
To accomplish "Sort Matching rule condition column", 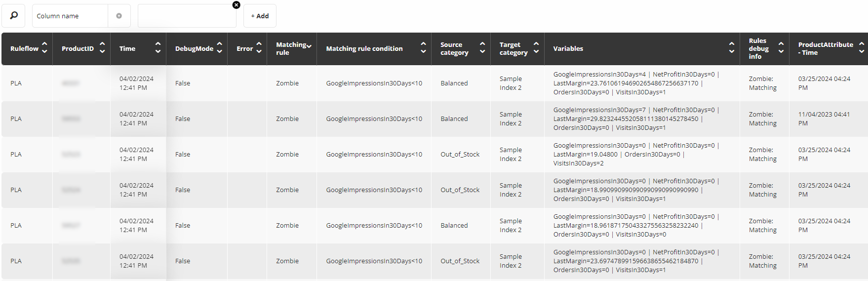I will tap(423, 48).
